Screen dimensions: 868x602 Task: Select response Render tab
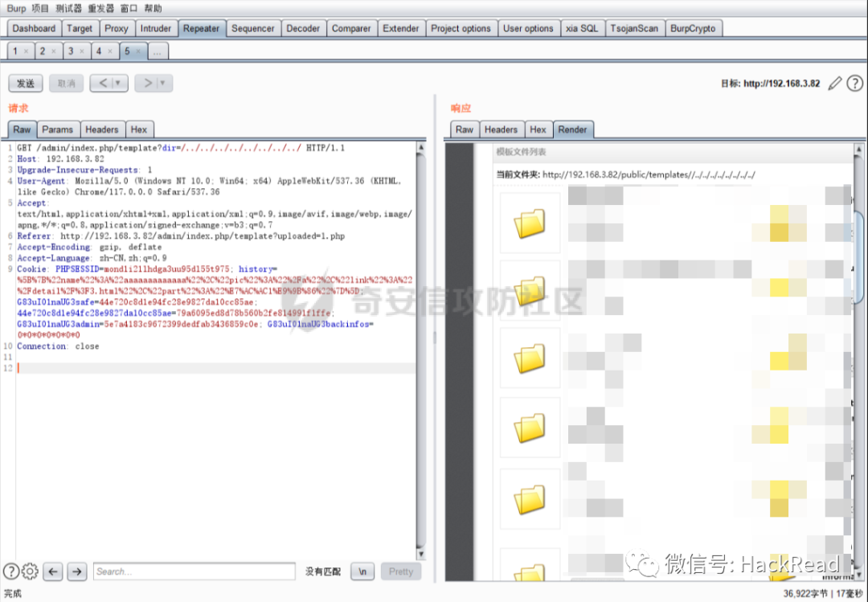coord(572,129)
